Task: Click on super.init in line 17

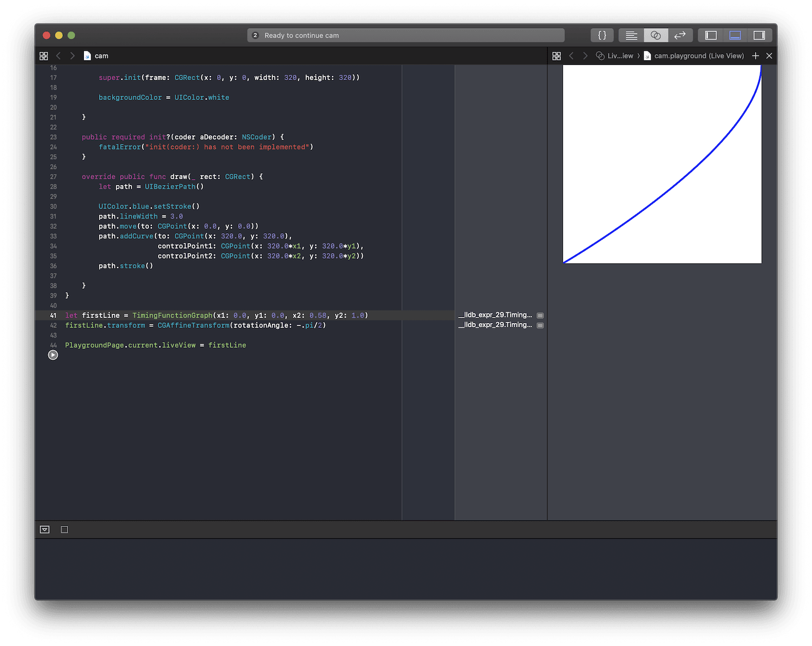Action: pos(120,77)
